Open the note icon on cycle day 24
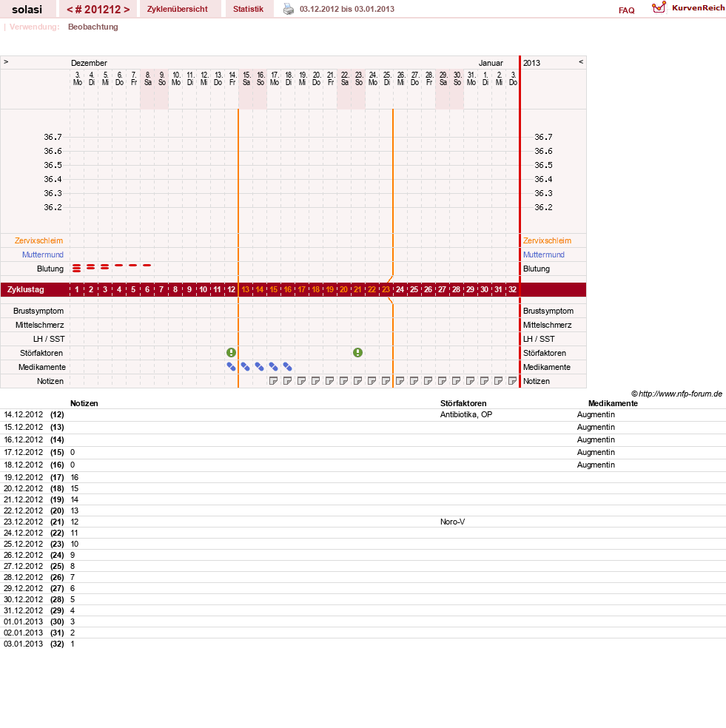 (x=400, y=381)
